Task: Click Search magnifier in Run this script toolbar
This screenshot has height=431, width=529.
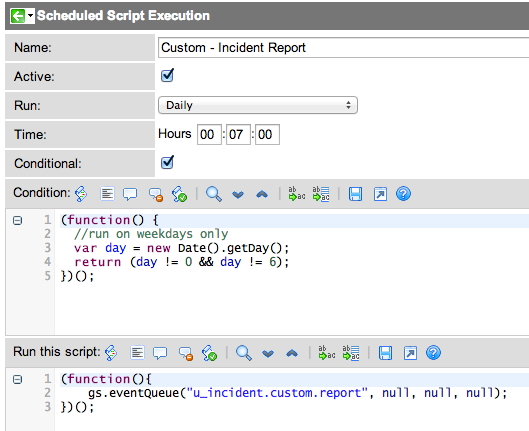Action: click(244, 353)
